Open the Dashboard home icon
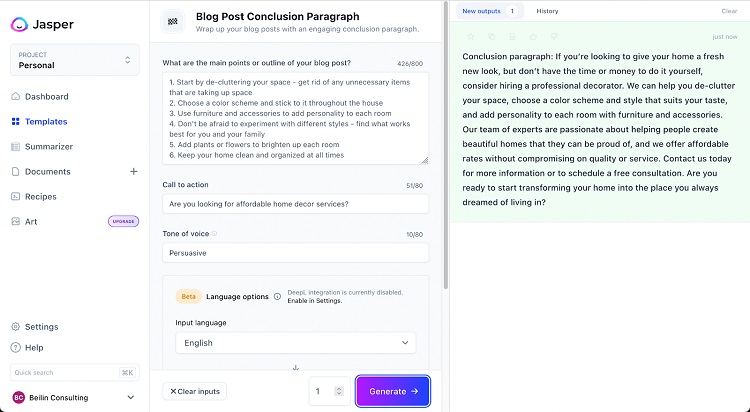750x412 pixels. (x=16, y=96)
